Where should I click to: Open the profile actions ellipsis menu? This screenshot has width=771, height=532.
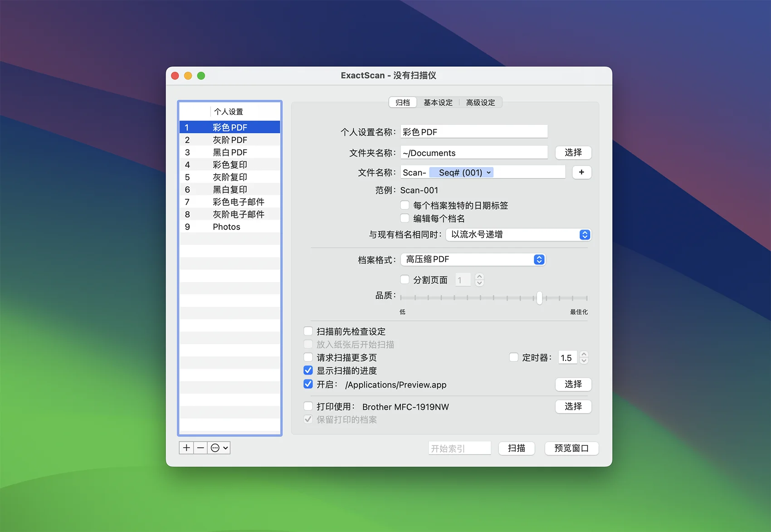[x=219, y=448]
